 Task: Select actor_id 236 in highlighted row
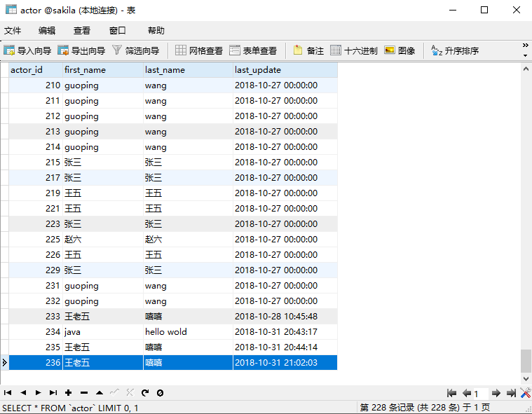(x=36, y=362)
